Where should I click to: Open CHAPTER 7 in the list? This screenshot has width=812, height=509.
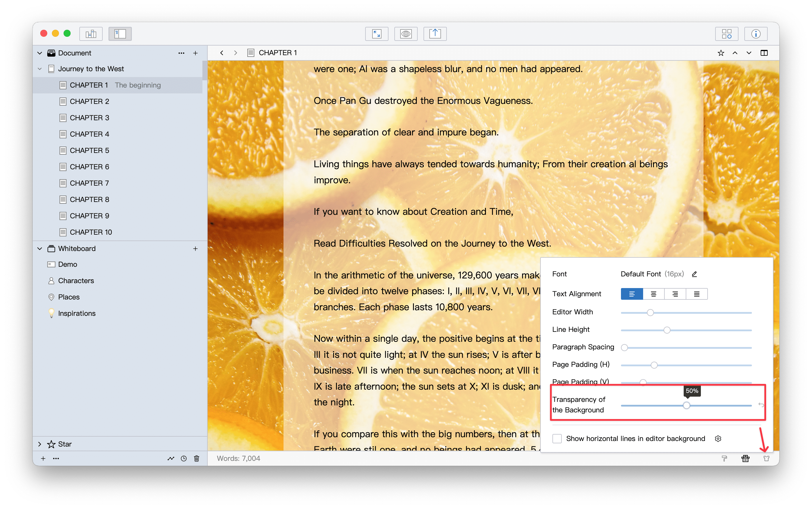pyautogui.click(x=118, y=183)
